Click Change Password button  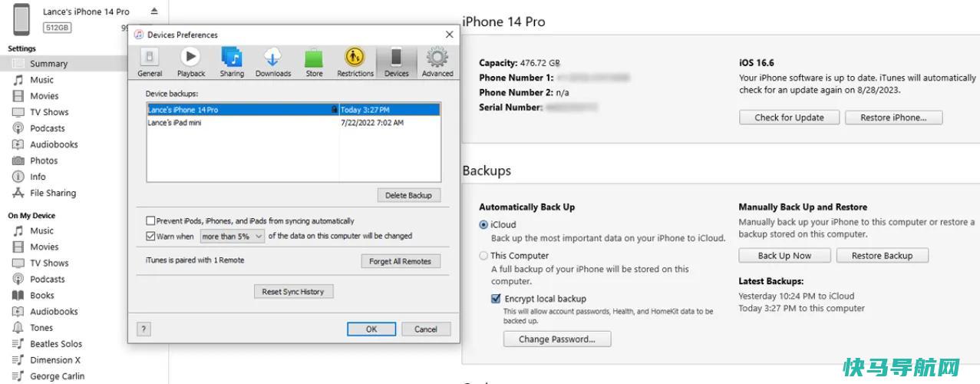[x=557, y=339]
